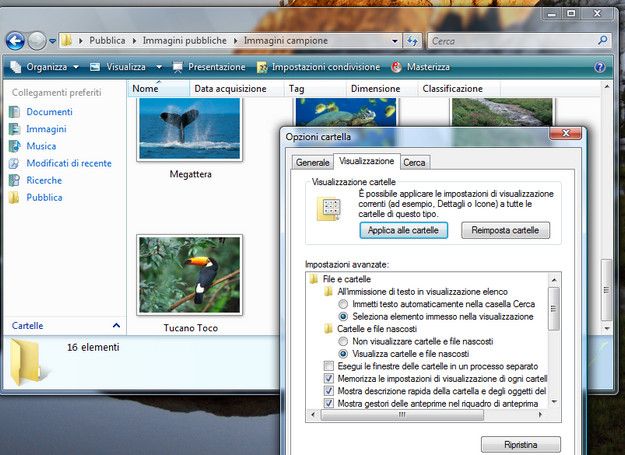Sort by Dimensione column header
This screenshot has width=625, height=455.
(381, 88)
